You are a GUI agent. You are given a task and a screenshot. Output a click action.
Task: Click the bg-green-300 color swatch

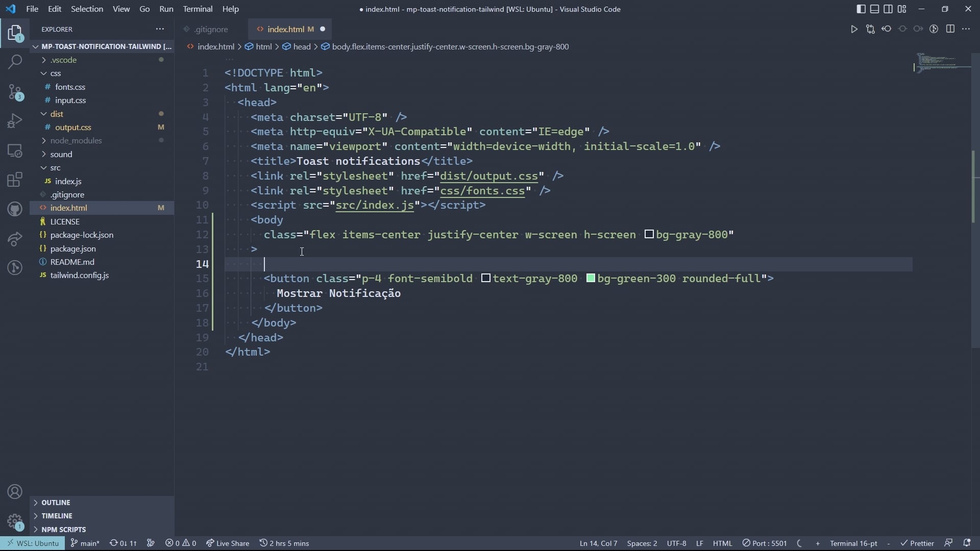point(591,278)
